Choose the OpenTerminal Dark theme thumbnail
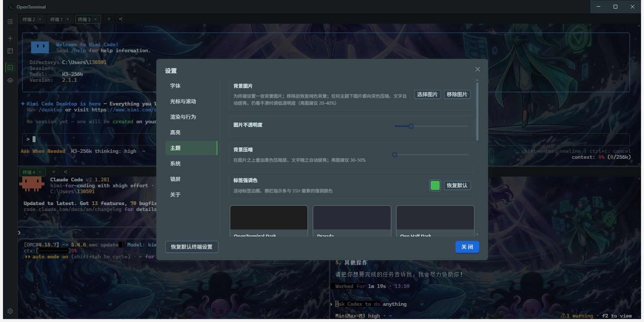The image size is (644, 322). [269, 221]
